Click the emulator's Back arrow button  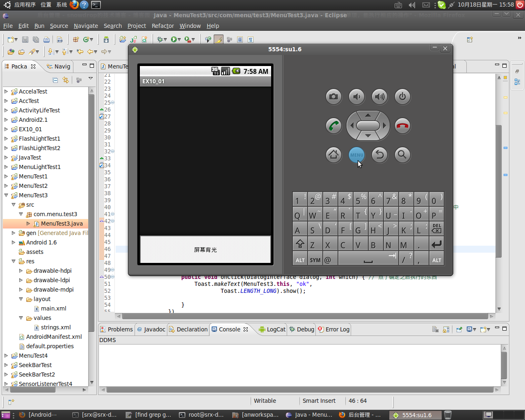tap(379, 155)
